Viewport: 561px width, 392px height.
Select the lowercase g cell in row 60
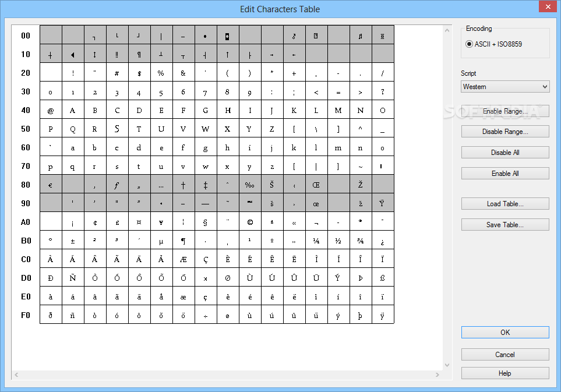tap(206, 148)
